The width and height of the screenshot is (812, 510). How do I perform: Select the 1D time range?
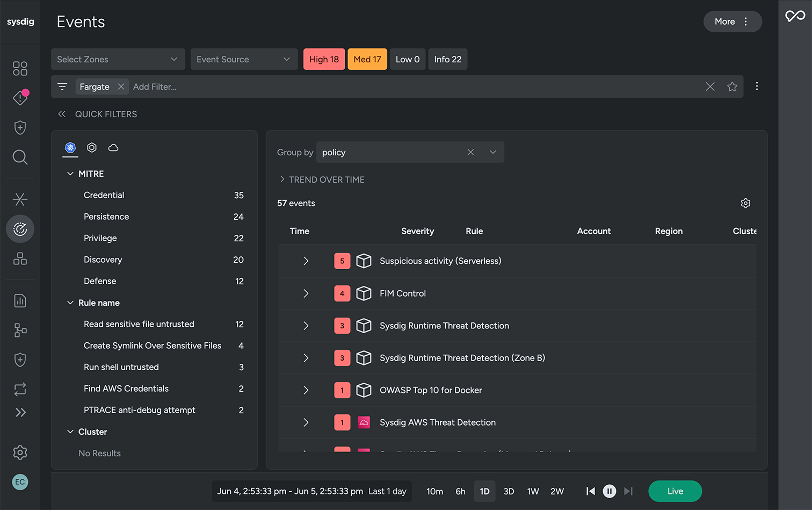(484, 491)
